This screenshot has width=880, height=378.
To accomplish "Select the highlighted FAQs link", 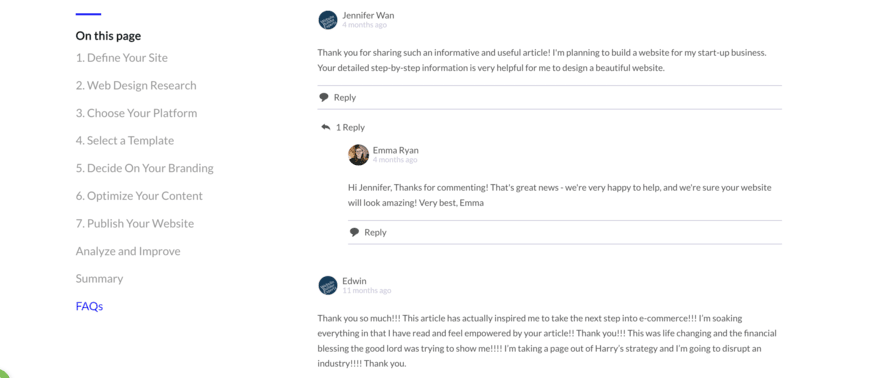I will tap(89, 306).
